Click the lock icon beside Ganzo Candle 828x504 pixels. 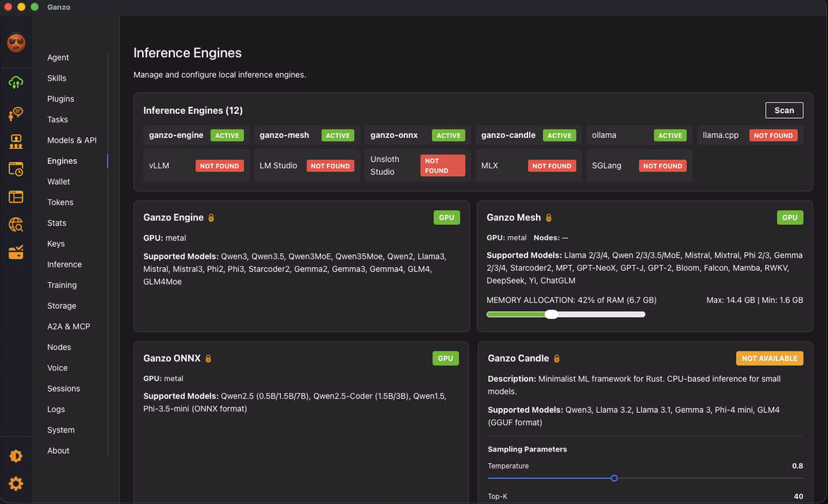(556, 358)
